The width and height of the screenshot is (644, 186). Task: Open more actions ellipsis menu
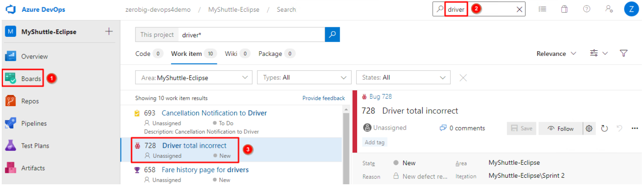coord(635,128)
